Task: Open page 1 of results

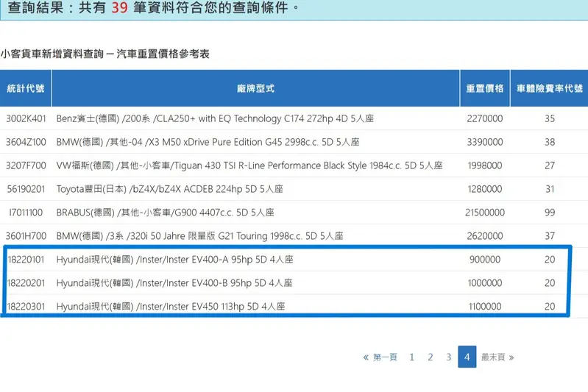Action: pyautogui.click(x=411, y=357)
